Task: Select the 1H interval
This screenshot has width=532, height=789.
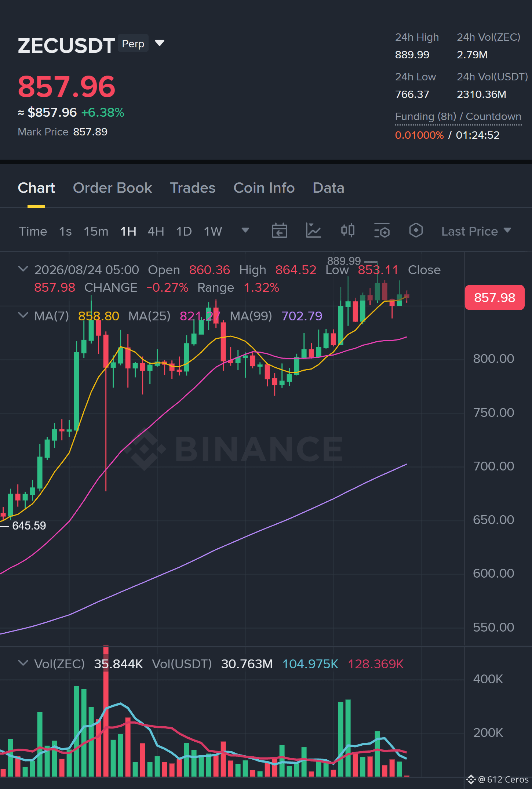Action: (128, 231)
